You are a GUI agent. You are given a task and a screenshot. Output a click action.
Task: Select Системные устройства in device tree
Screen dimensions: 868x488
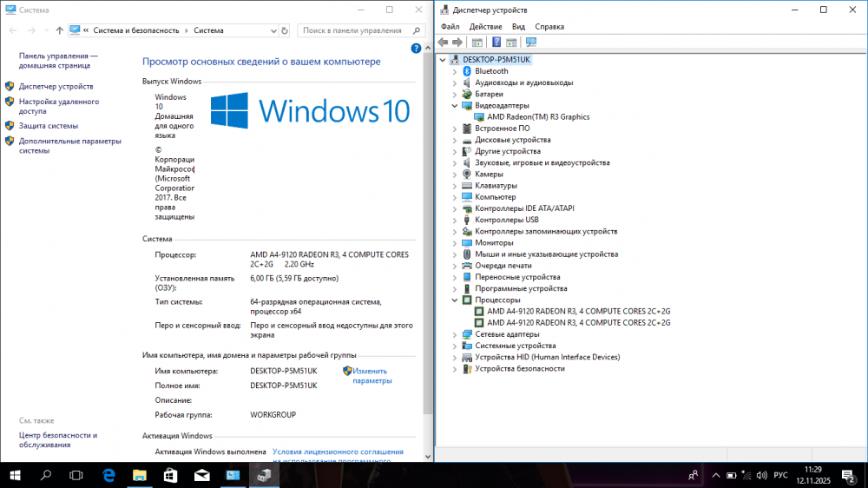516,346
